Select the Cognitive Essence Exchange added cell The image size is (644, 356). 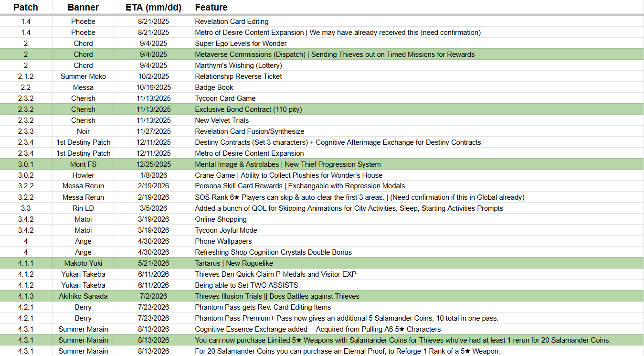(418, 329)
